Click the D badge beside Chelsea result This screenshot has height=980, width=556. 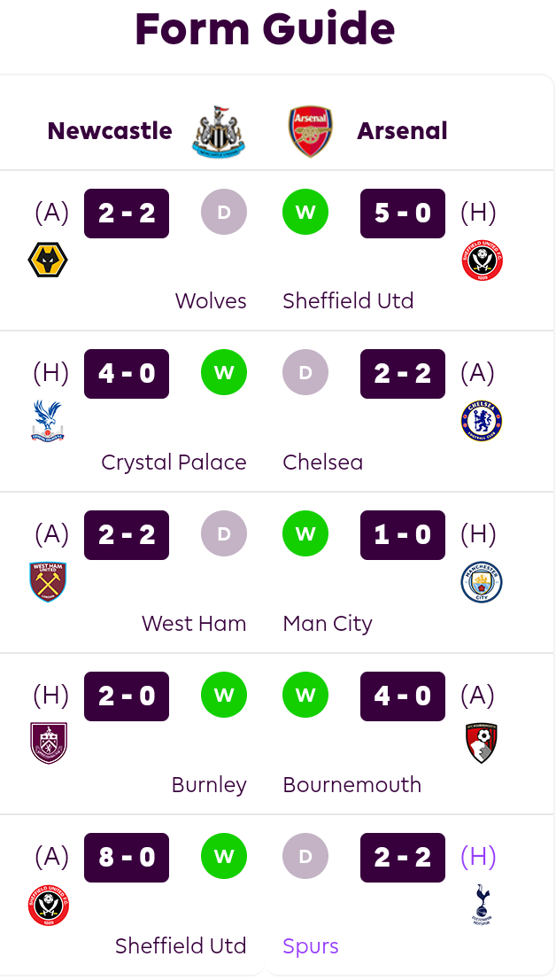[305, 372]
